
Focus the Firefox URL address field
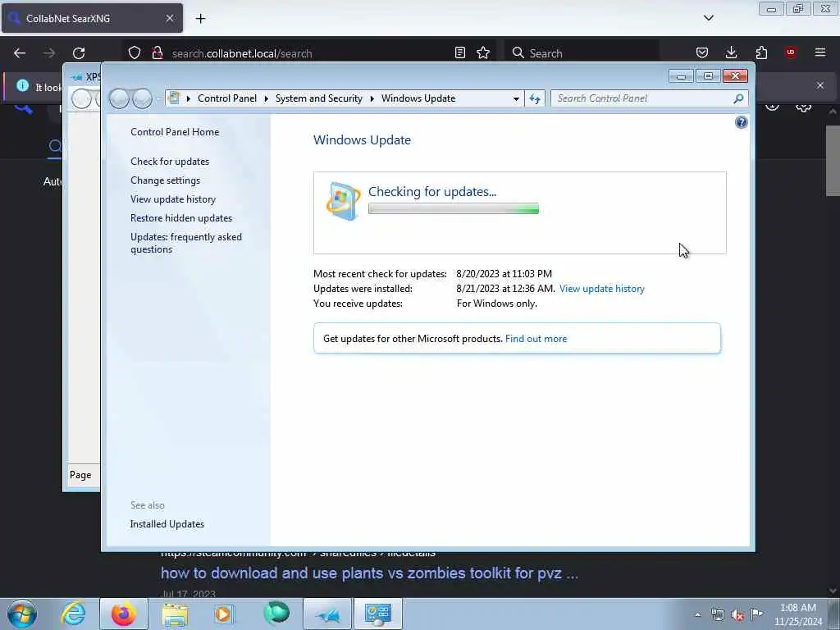(308, 53)
